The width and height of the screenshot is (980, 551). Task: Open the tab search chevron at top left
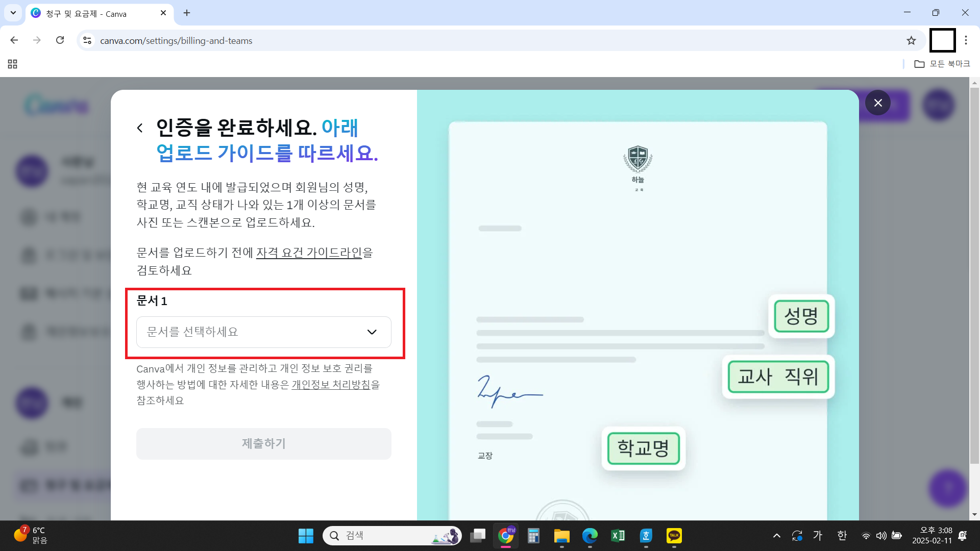[x=13, y=13]
